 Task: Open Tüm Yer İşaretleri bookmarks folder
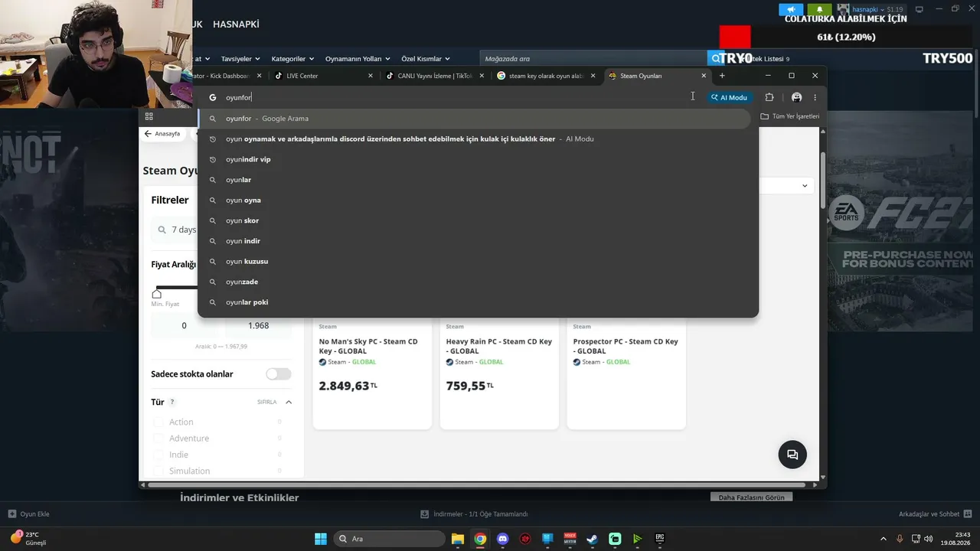coord(790,116)
